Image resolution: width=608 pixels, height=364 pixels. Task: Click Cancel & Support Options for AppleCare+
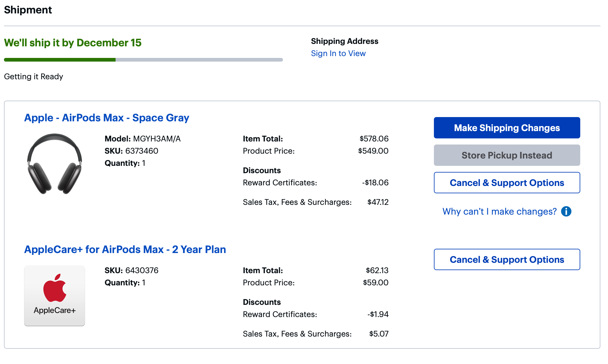coord(507,259)
